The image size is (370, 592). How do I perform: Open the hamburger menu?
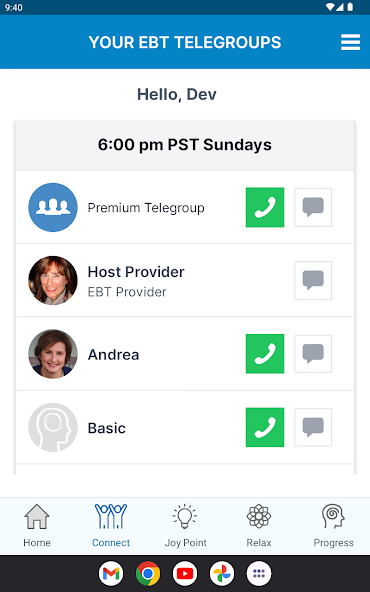[x=350, y=42]
